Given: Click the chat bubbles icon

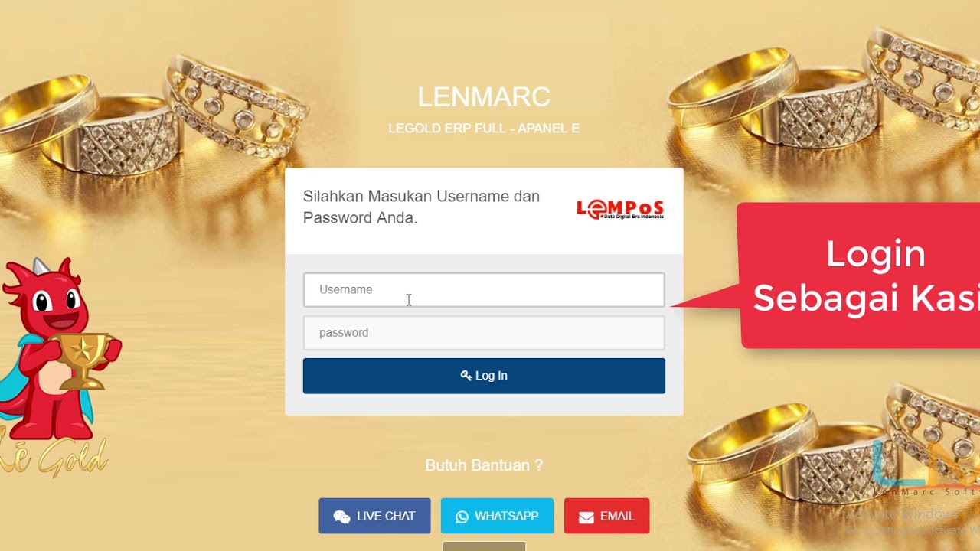Looking at the screenshot, I should tap(341, 517).
